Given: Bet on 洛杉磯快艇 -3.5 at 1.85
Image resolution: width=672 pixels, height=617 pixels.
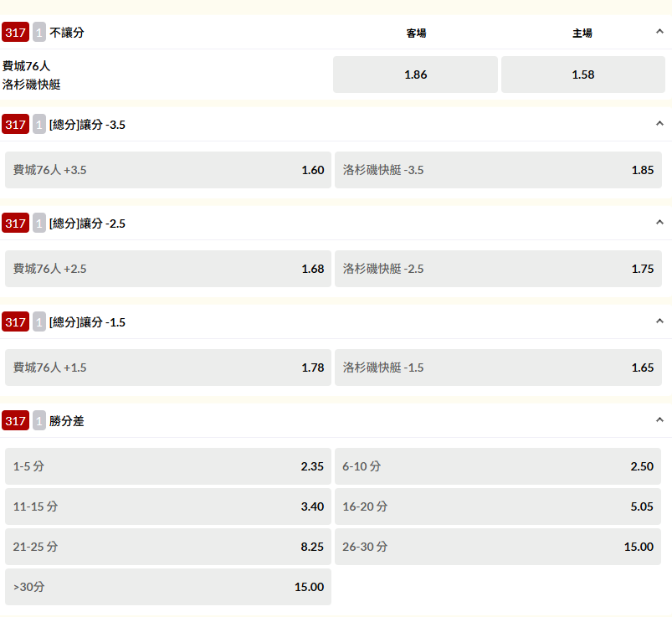Looking at the screenshot, I should coord(498,170).
